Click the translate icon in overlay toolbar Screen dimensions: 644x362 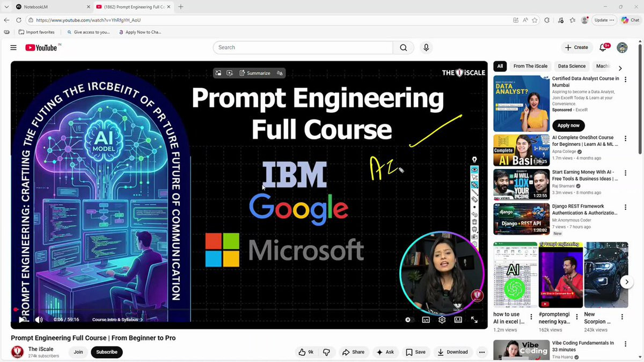280,73
